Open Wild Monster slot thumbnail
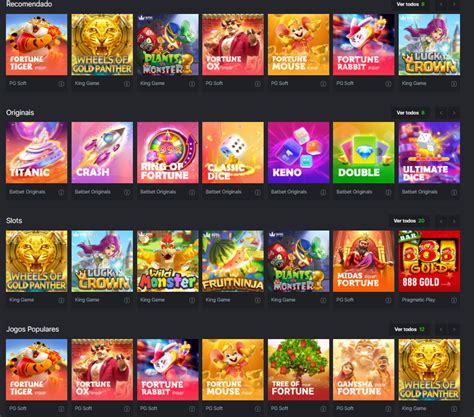Image resolution: width=474 pixels, height=417 pixels. [168, 261]
